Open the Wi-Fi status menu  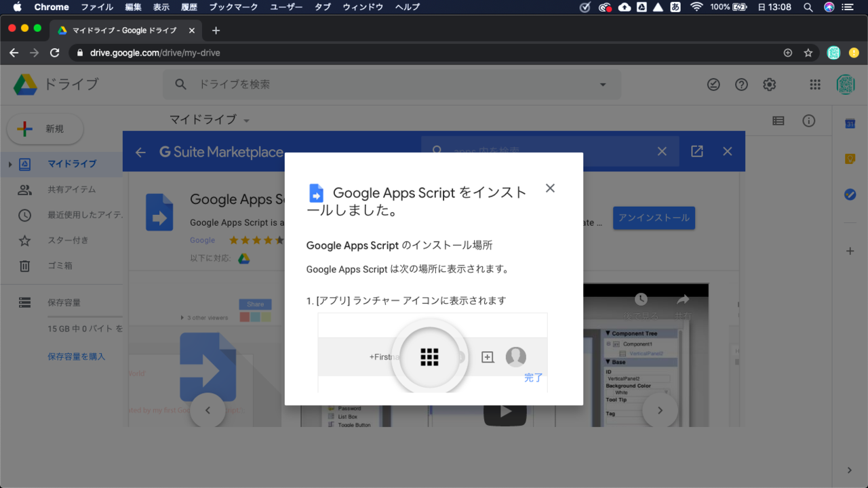(696, 7)
